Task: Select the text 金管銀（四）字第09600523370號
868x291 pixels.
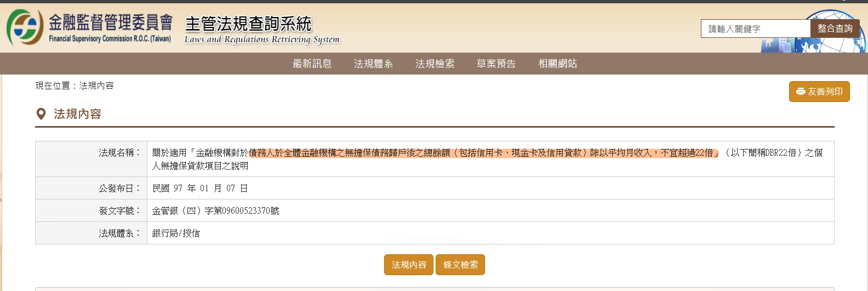Action: pos(215,210)
